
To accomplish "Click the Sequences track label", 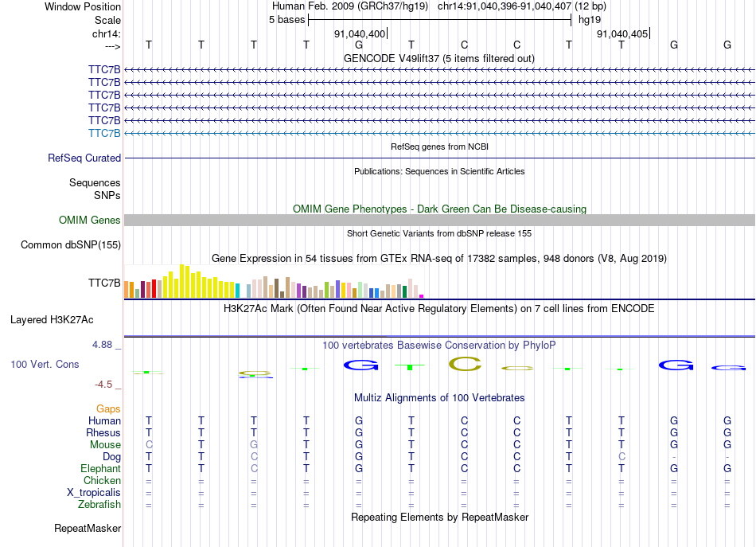I will (95, 182).
